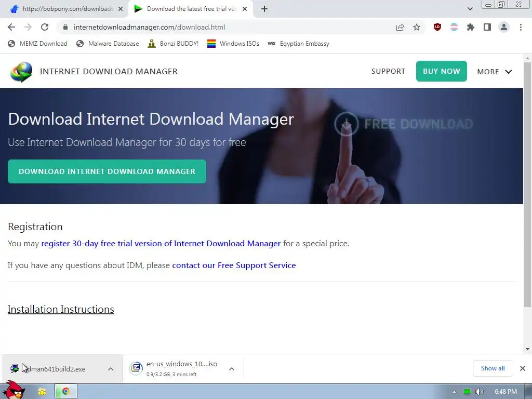Click the INTERNET DOWNLOAD MANAGER site title
The image size is (532, 399).
tap(109, 72)
